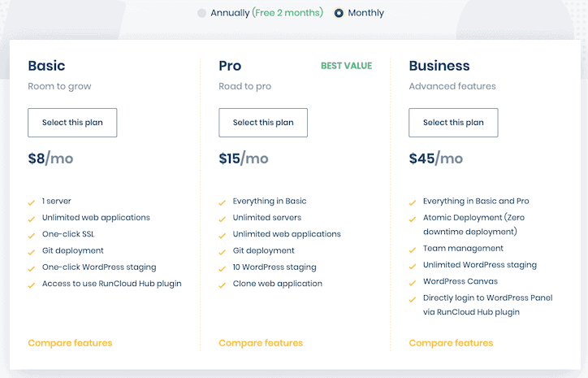Select the Business plan button
This screenshot has width=588, height=378.
453,123
